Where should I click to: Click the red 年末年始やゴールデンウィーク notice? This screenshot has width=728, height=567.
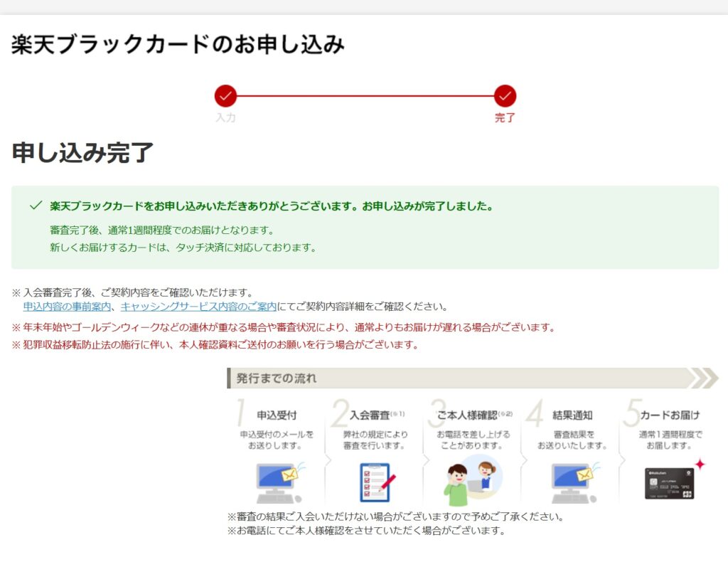click(x=284, y=327)
